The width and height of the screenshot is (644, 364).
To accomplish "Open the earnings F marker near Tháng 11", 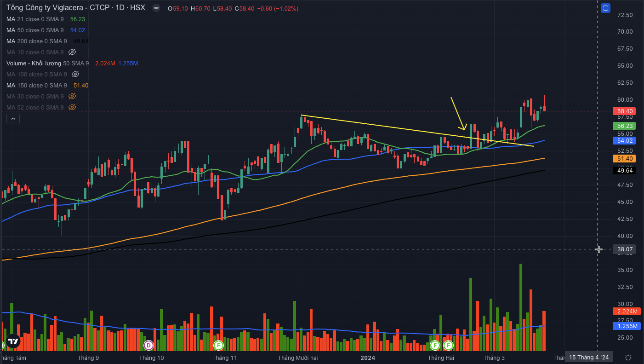I will tap(219, 345).
